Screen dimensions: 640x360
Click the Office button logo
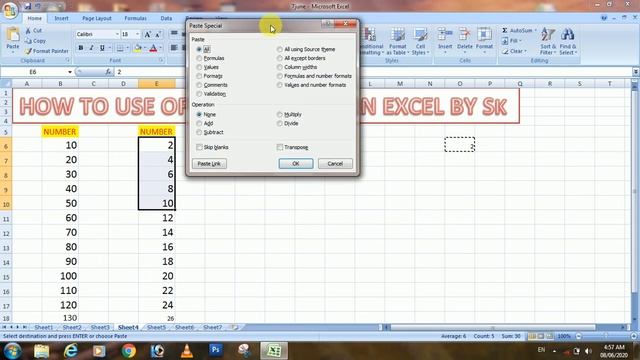click(x=10, y=10)
